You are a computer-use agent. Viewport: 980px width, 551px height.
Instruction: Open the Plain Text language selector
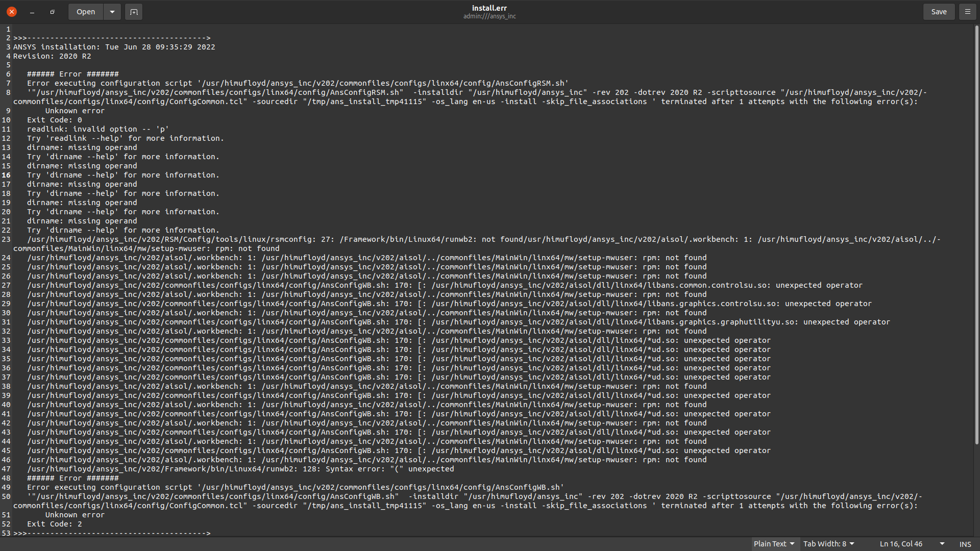[x=774, y=544]
